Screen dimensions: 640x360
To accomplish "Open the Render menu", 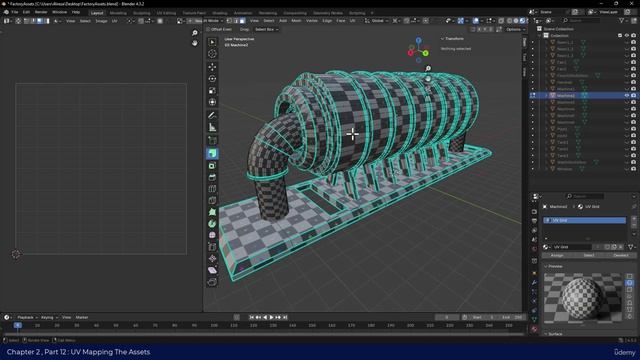I will 41,12.
